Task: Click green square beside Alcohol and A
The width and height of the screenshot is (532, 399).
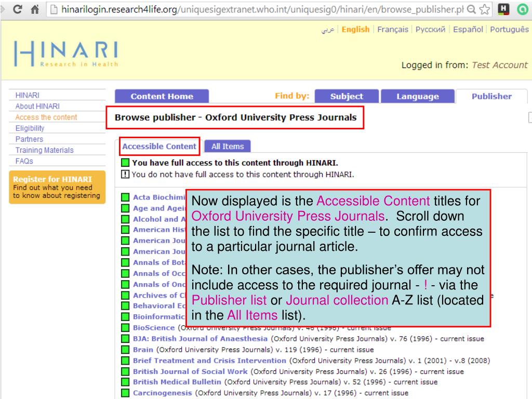Action: click(x=125, y=219)
